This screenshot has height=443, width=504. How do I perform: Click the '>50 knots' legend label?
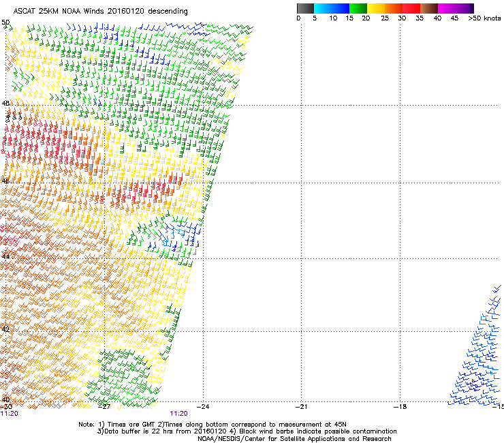484,18
